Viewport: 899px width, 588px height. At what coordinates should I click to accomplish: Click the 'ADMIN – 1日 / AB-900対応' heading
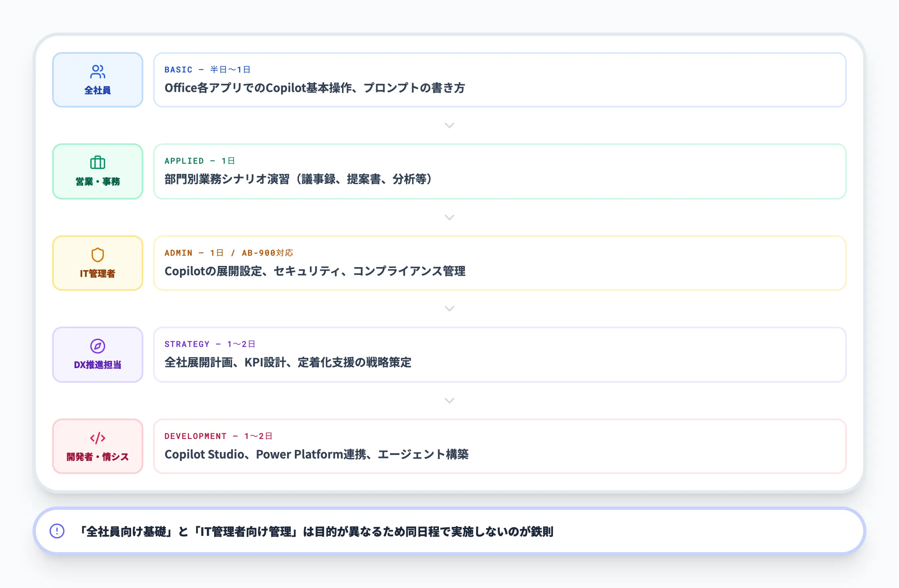[x=229, y=253]
